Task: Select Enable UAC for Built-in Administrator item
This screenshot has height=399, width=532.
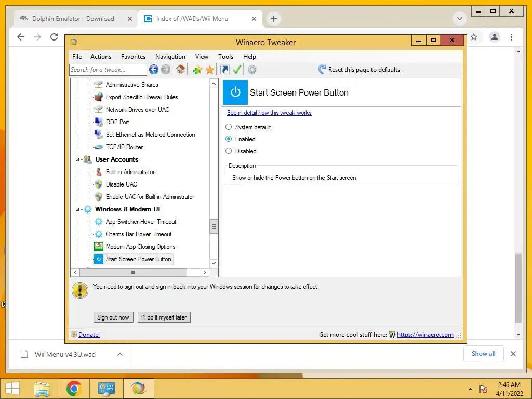Action: (x=150, y=197)
